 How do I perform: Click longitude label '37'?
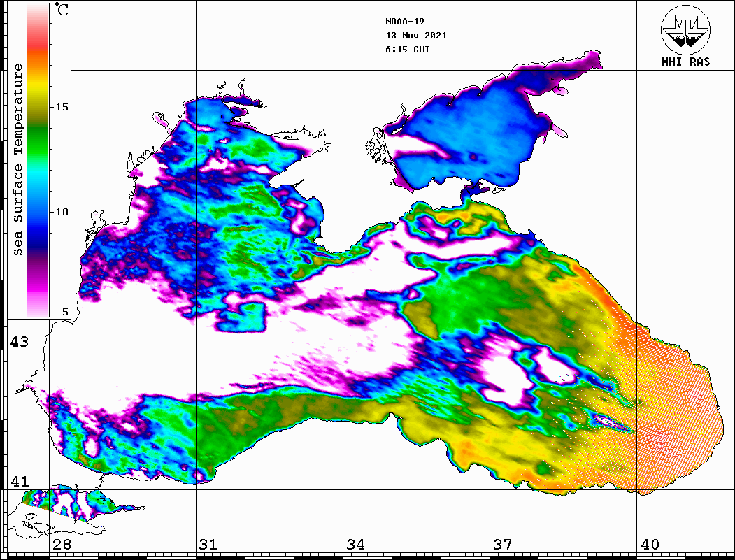click(x=503, y=545)
